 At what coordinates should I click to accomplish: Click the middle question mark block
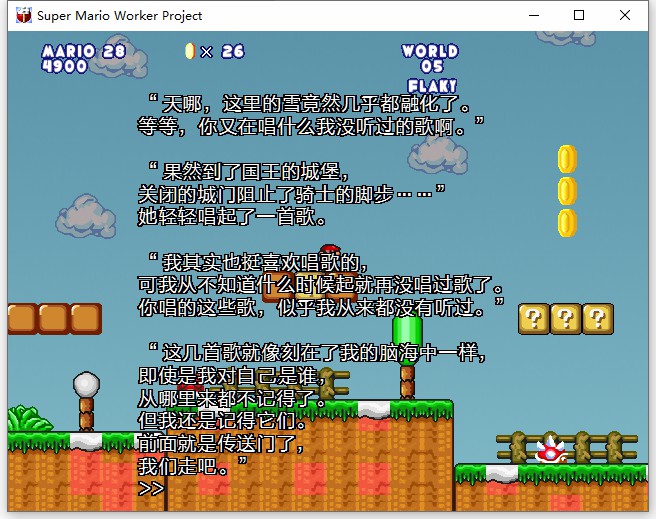pyautogui.click(x=566, y=319)
